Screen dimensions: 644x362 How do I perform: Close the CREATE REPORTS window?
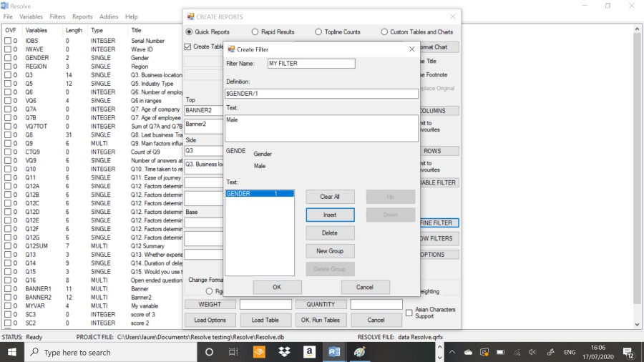[x=453, y=17]
